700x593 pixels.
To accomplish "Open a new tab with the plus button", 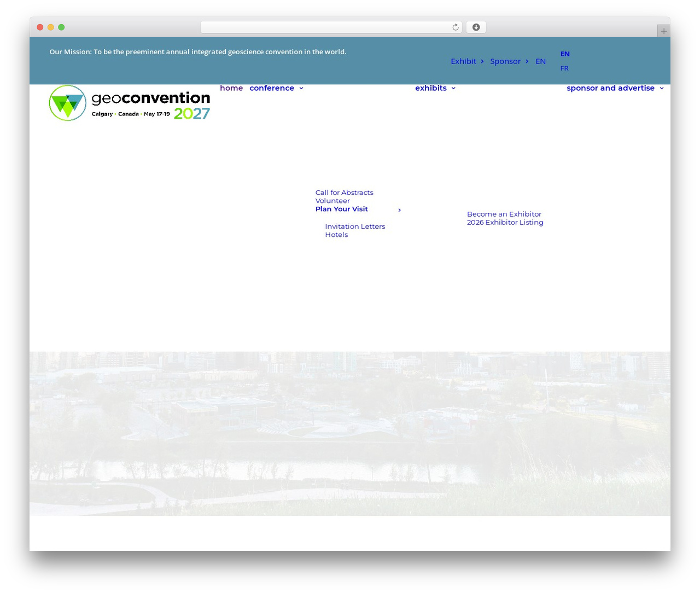I will 663,31.
